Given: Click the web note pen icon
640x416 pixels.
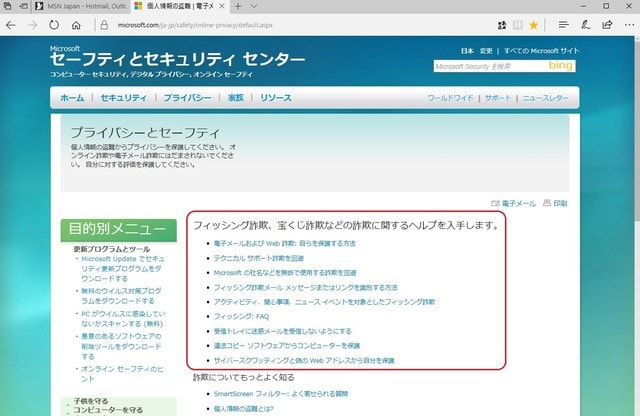Looking at the screenshot, I should 585,25.
